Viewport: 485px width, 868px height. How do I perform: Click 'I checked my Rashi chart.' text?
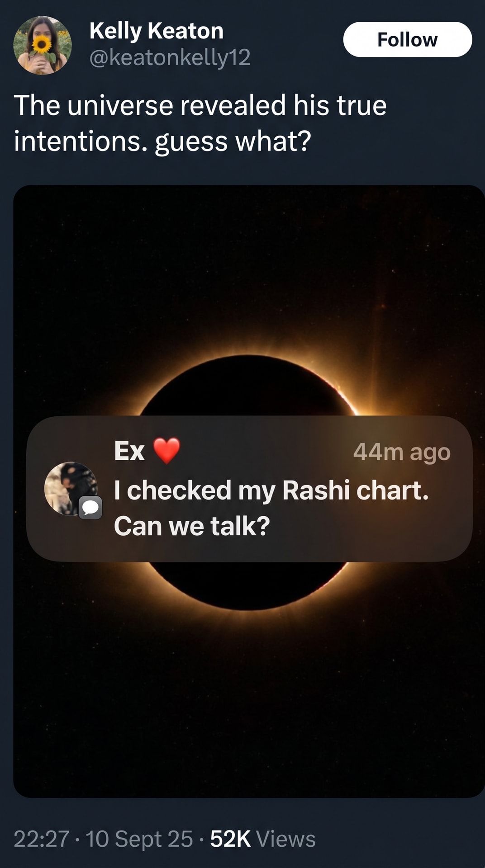[x=271, y=491]
